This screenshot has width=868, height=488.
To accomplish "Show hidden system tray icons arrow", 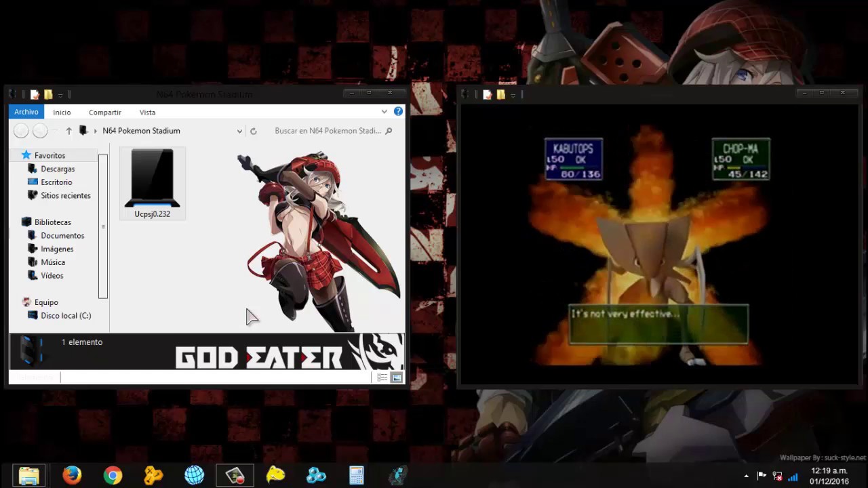I will pos(747,476).
